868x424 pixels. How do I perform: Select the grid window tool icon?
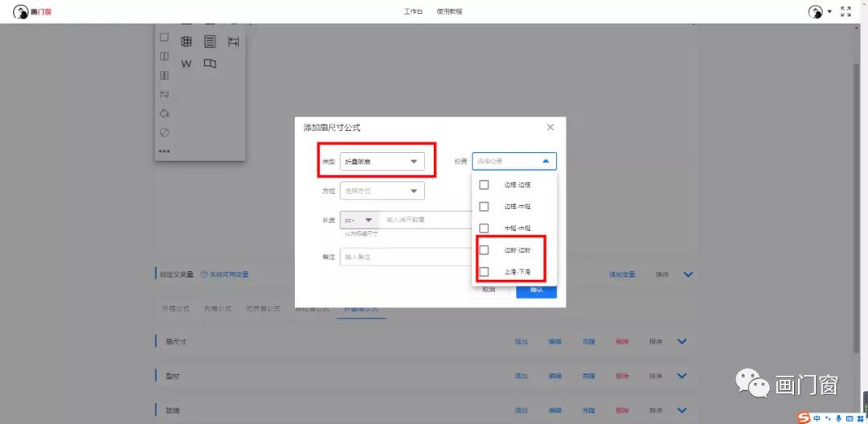[x=186, y=42]
